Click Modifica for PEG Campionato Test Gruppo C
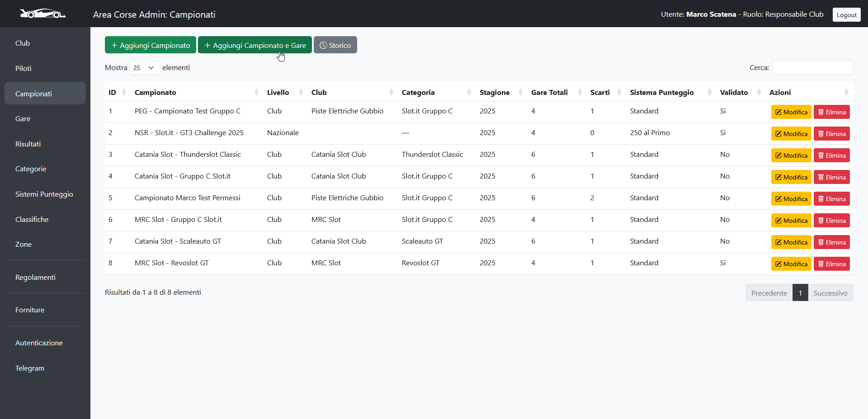The image size is (868, 419). (x=791, y=112)
